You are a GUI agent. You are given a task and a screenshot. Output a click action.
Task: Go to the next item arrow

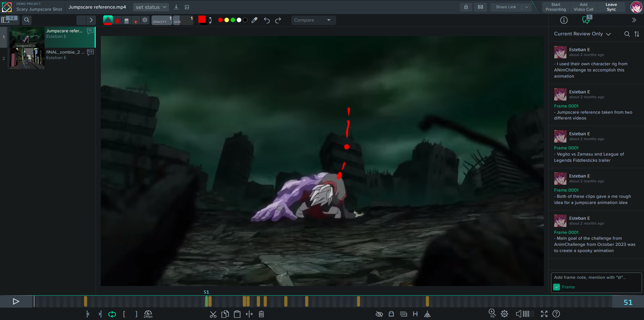coord(91,20)
